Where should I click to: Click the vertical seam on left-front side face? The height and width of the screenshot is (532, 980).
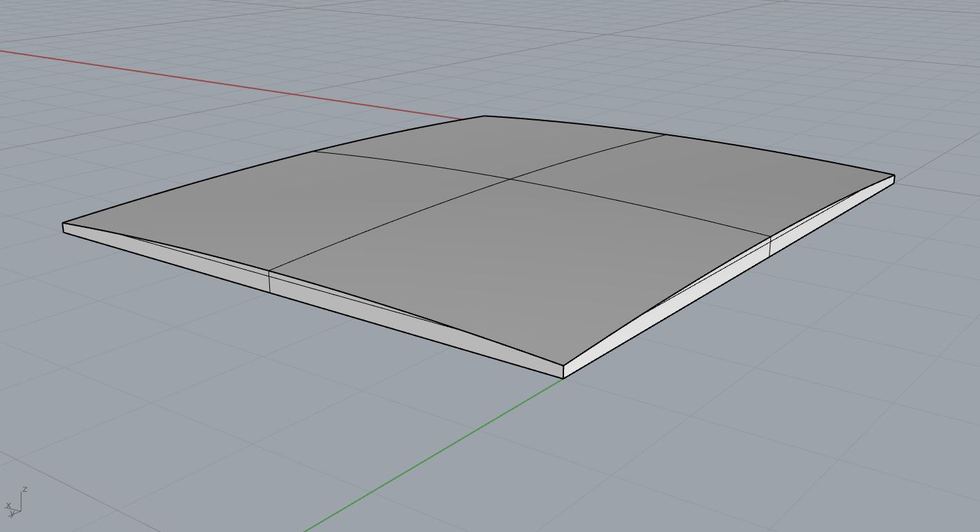coord(270,281)
